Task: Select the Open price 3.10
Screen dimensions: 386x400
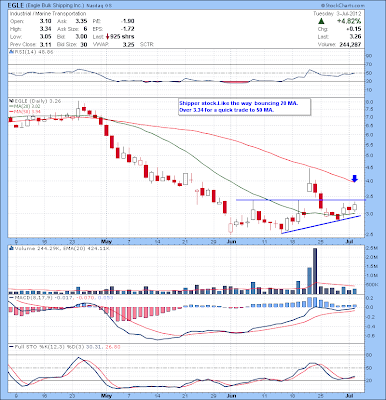Action: tap(45, 21)
